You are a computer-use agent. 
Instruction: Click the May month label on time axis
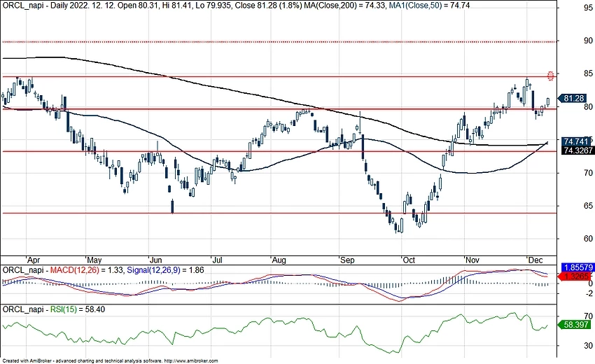(x=94, y=260)
